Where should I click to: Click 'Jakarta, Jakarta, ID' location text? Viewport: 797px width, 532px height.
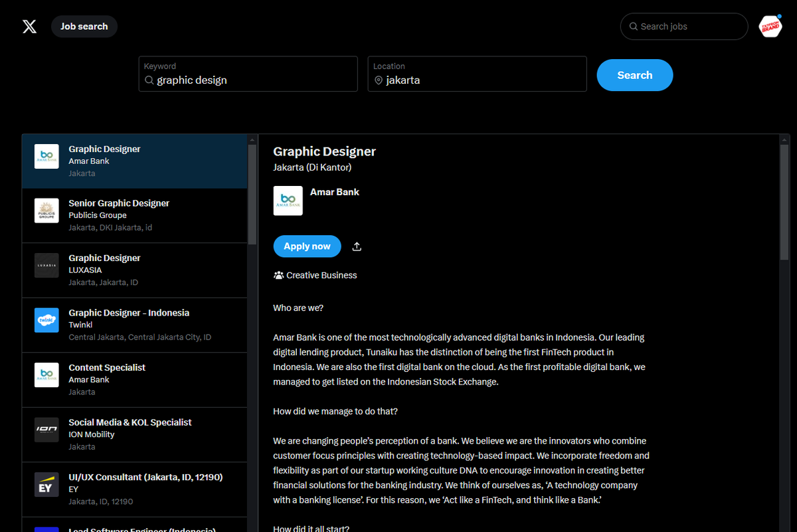tap(103, 282)
